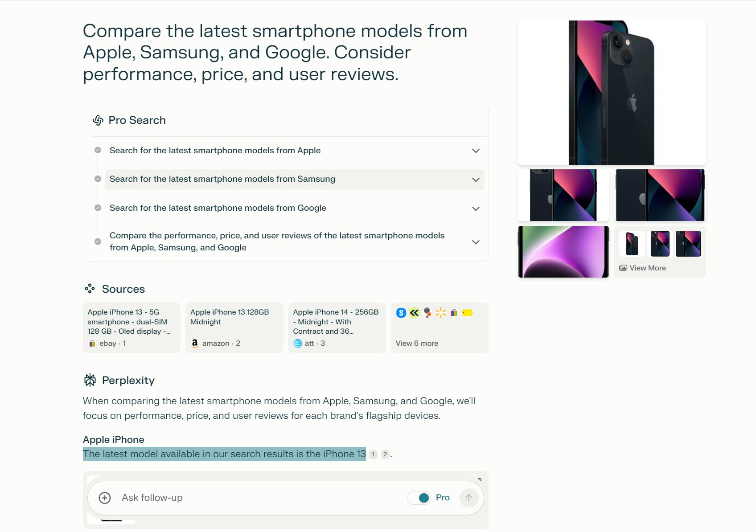Click View 6 more sources
Image resolution: width=756 pixels, height=532 pixels.
coord(440,327)
